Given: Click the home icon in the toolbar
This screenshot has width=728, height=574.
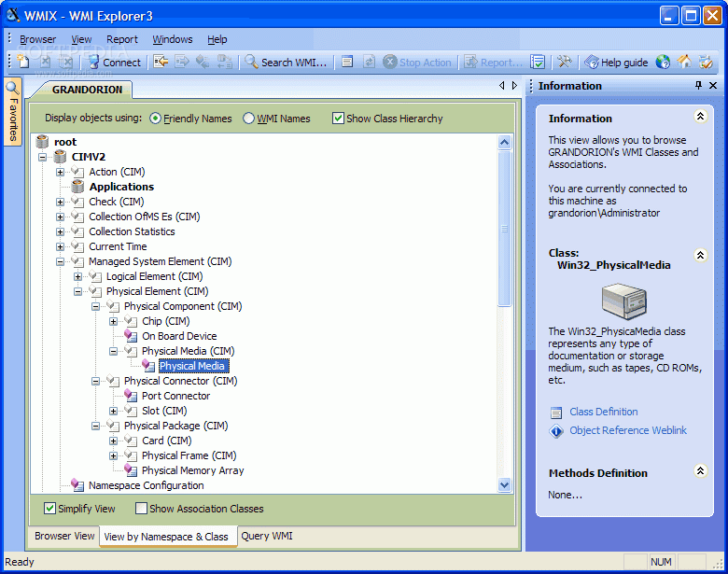Looking at the screenshot, I should point(684,62).
